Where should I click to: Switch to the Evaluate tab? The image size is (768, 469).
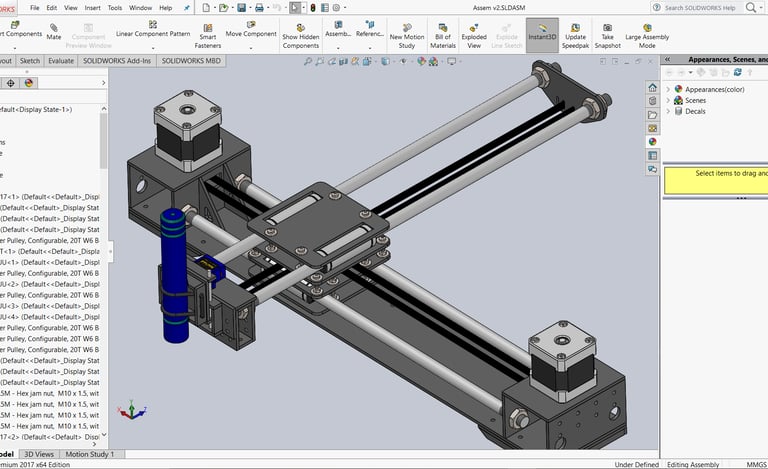pyautogui.click(x=61, y=61)
